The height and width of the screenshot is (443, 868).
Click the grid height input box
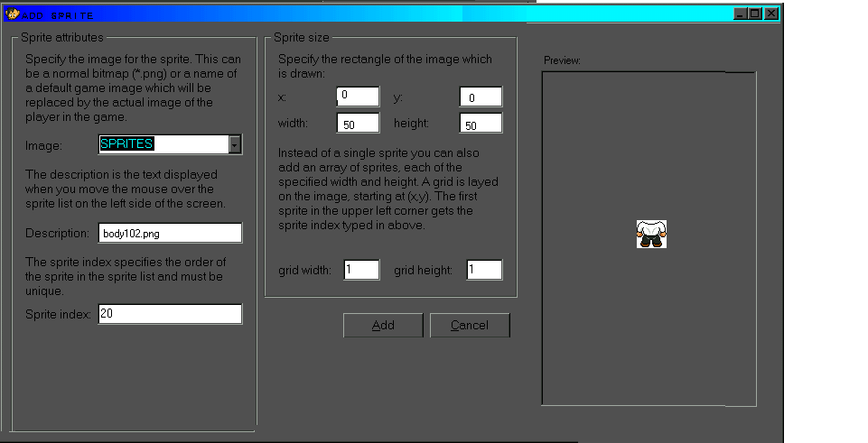[484, 270]
